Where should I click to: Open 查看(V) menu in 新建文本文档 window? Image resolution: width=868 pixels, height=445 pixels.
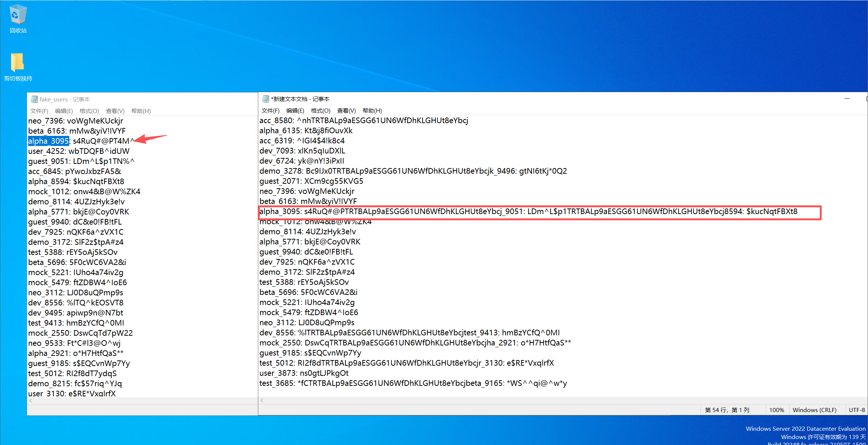(346, 110)
